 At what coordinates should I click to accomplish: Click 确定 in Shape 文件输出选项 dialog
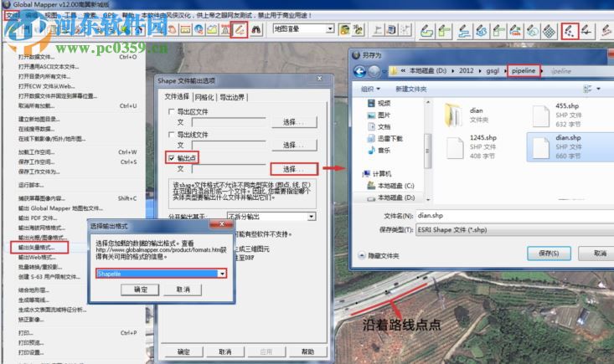(x=183, y=352)
